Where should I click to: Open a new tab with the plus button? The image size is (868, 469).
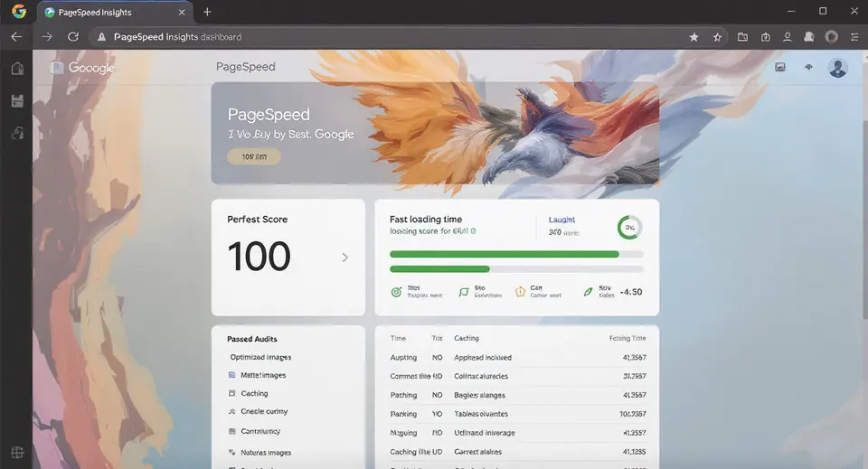[x=207, y=12]
